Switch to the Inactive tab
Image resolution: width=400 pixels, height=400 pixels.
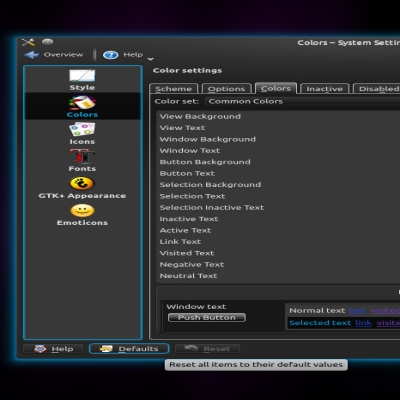(x=325, y=89)
